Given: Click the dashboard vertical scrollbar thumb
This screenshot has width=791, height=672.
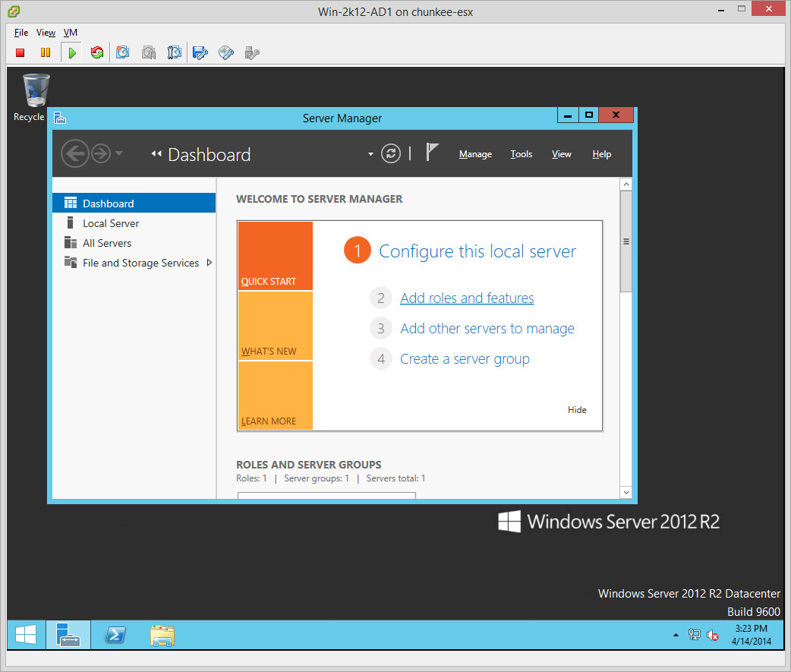Looking at the screenshot, I should pos(626,241).
